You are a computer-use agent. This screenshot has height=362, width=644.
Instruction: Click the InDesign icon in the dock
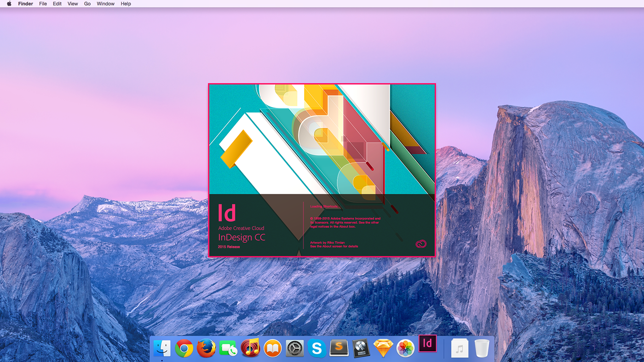coord(427,343)
